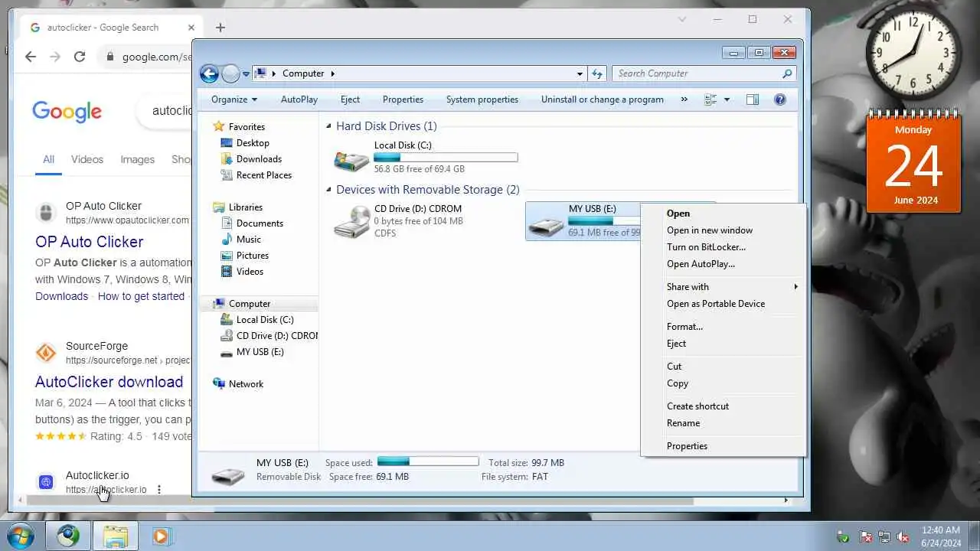The height and width of the screenshot is (551, 980).
Task: Open Music library
Action: tap(249, 240)
